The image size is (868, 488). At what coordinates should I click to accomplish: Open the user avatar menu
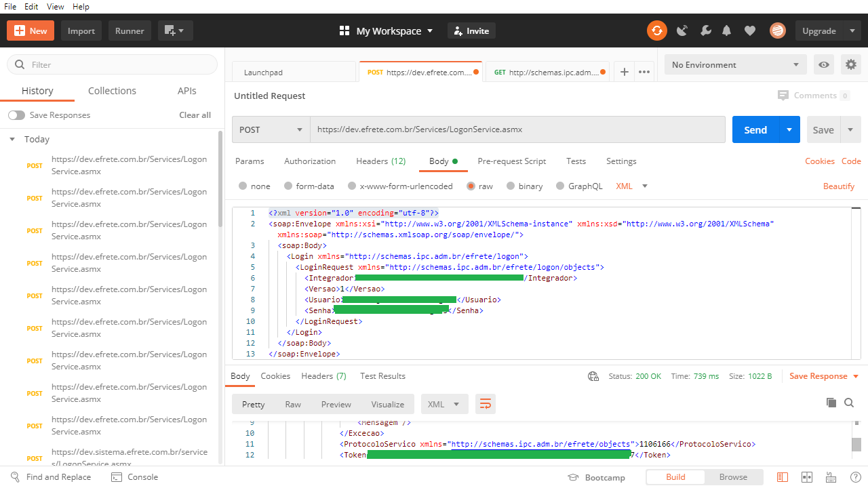(777, 30)
